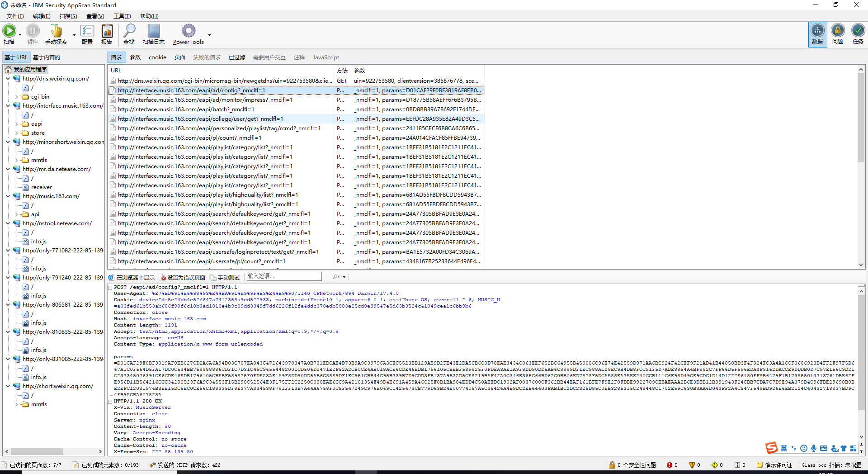The width and height of the screenshot is (868, 474).
Task: Click red high-severity count icon
Action: (x=670, y=465)
